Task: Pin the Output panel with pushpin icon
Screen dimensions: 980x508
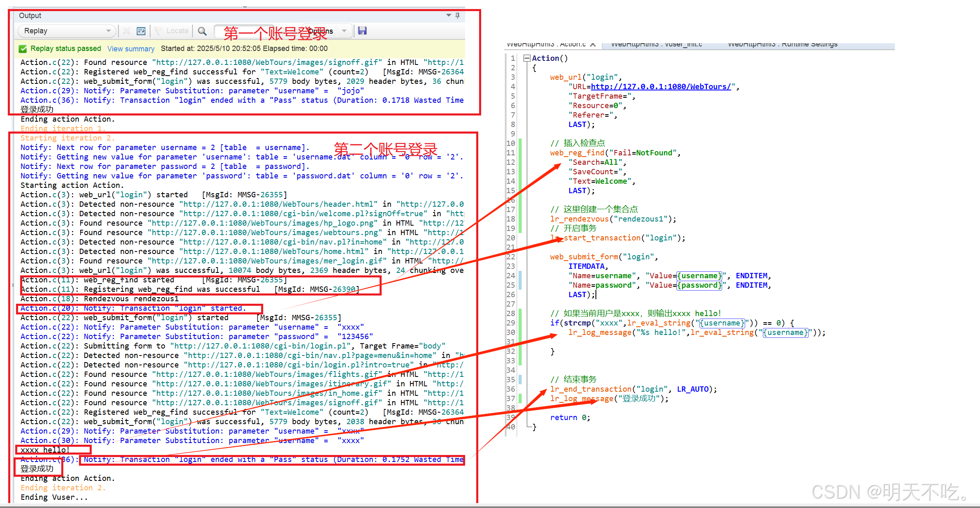Action: point(457,16)
